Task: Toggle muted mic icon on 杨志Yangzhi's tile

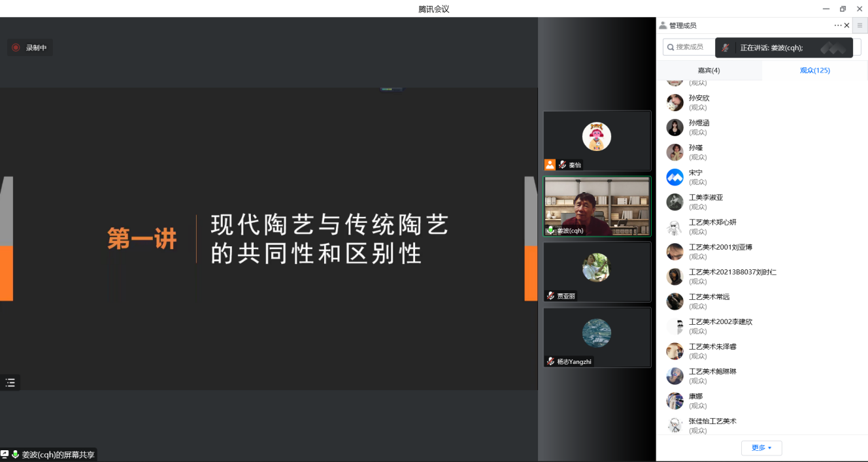Action: [x=551, y=361]
